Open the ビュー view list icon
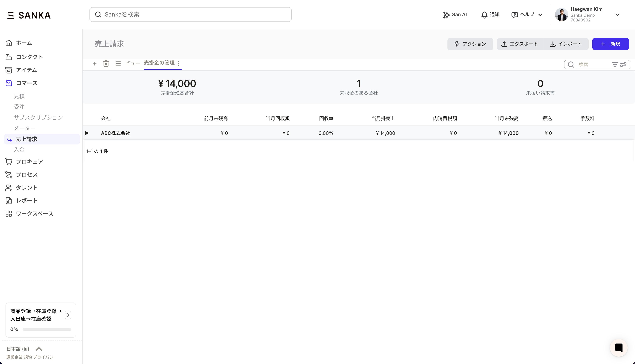Screen dimensions: 635x364 pos(118,64)
